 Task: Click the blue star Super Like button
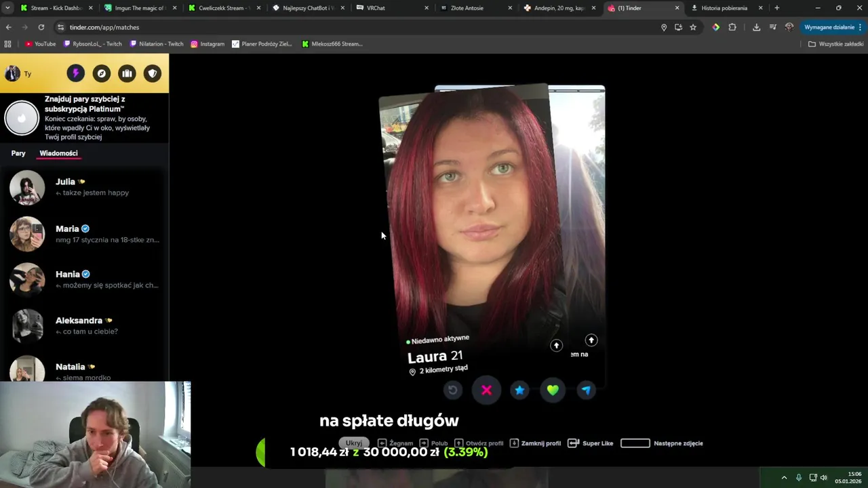519,390
